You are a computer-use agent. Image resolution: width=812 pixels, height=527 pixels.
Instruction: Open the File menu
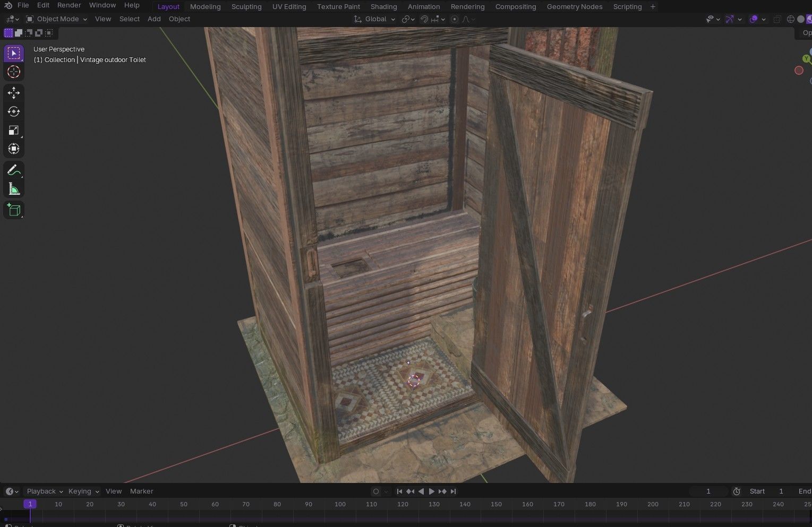(x=23, y=5)
